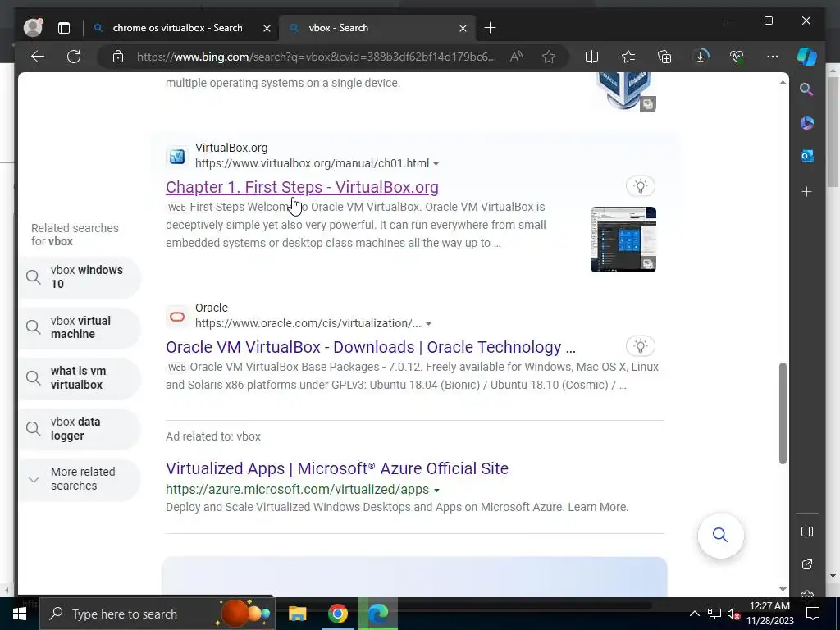This screenshot has height=630, width=840.
Task: Click the address bar URL field
Action: click(316, 57)
